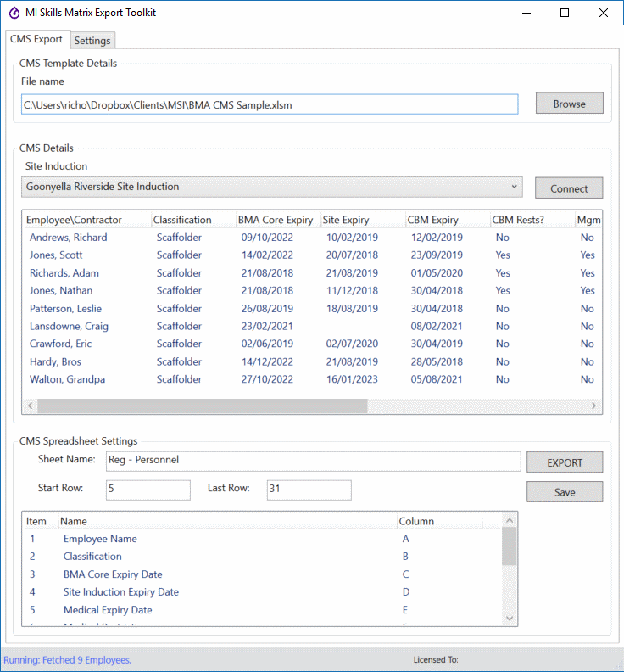Sort by Classification column header
Viewport: 624px width, 672px height.
[x=193, y=220]
